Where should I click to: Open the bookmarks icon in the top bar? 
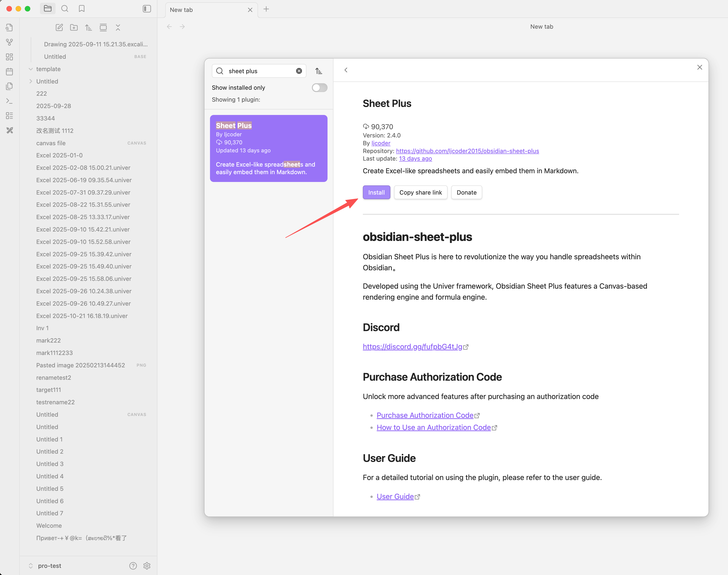(81, 9)
